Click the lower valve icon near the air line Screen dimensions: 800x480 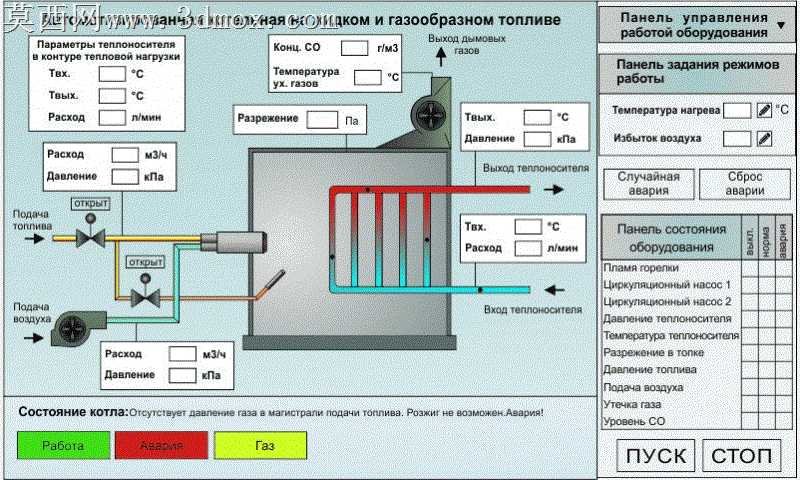pos(145,292)
